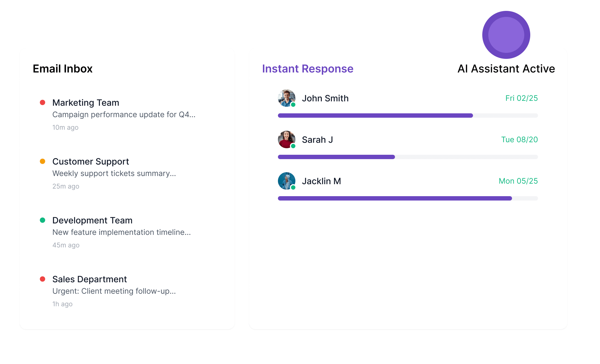
Task: Click the orange dot beside Customer Support
Action: point(43,161)
